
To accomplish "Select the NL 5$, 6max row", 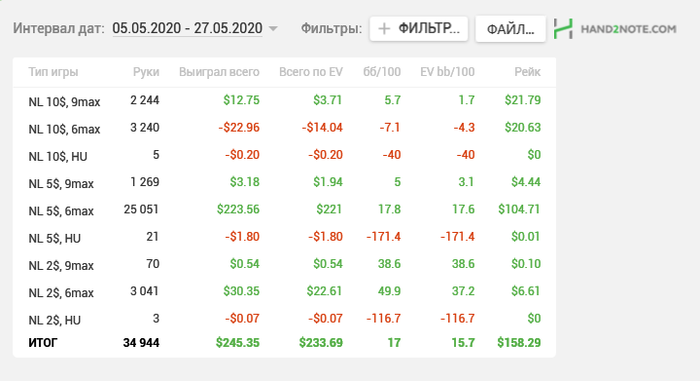I will pos(284,209).
